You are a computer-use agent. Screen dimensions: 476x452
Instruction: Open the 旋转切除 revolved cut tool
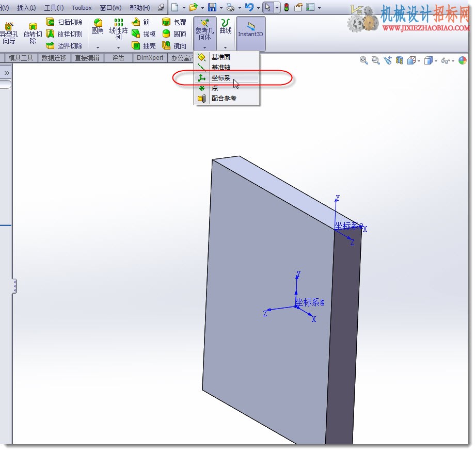pos(33,34)
